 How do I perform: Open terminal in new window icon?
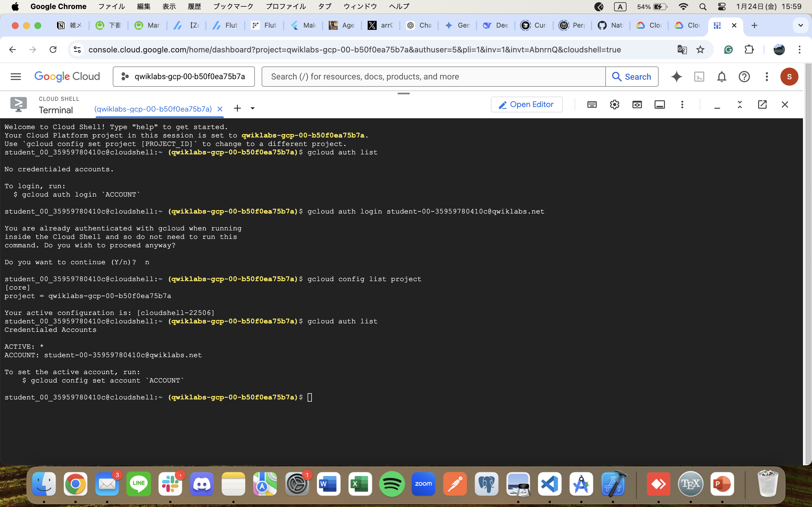763,104
